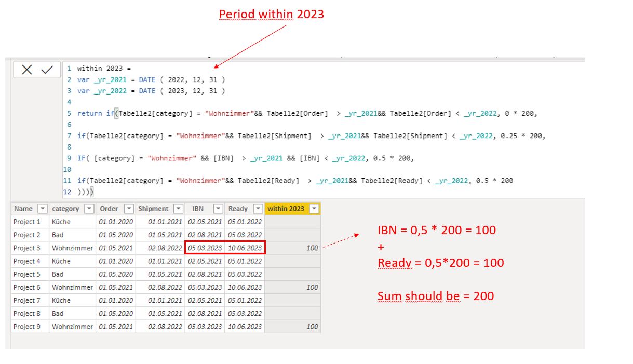Select the Project 8 name cell
Viewport: 633px width, 364px height.
30,313
